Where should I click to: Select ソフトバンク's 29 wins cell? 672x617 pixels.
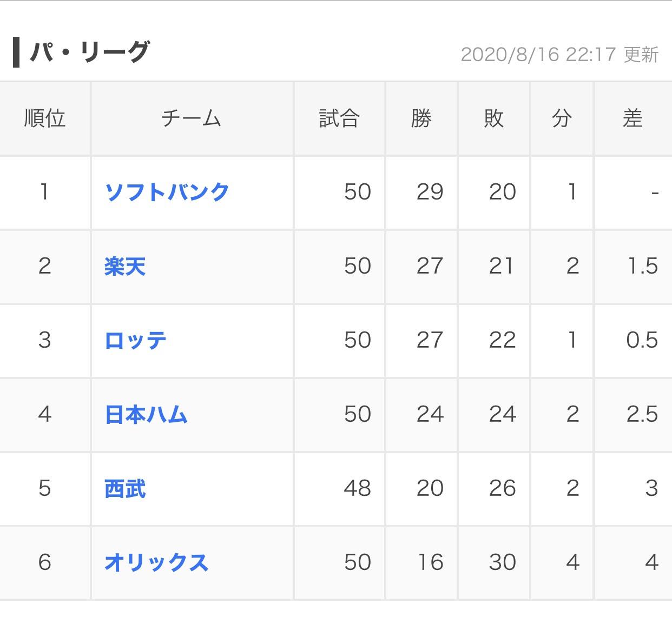click(x=421, y=192)
